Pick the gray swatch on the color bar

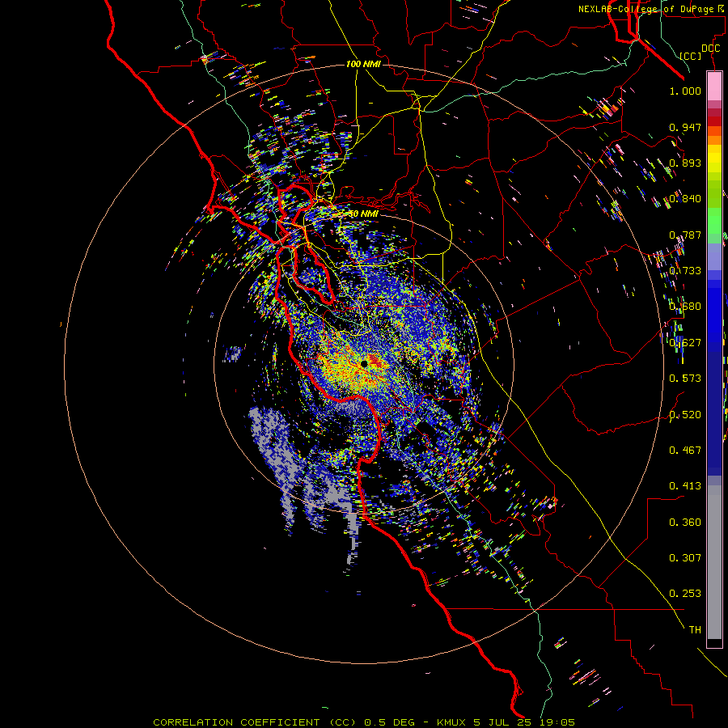714,562
